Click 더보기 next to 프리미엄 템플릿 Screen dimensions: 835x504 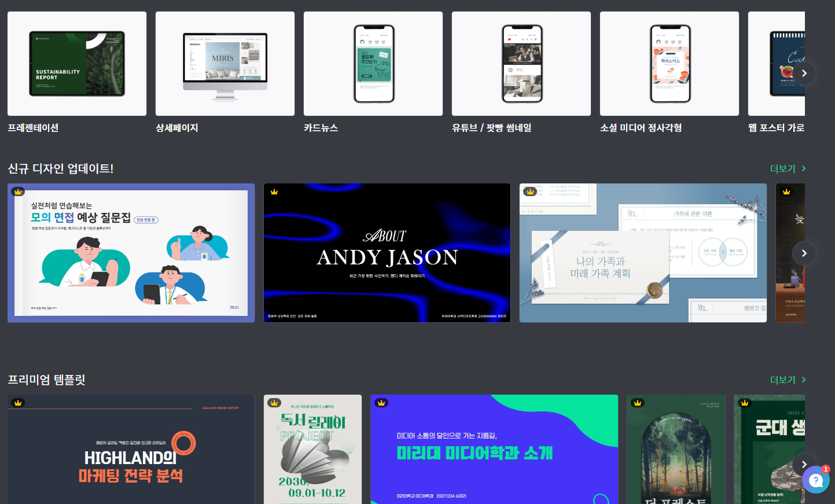pos(788,380)
